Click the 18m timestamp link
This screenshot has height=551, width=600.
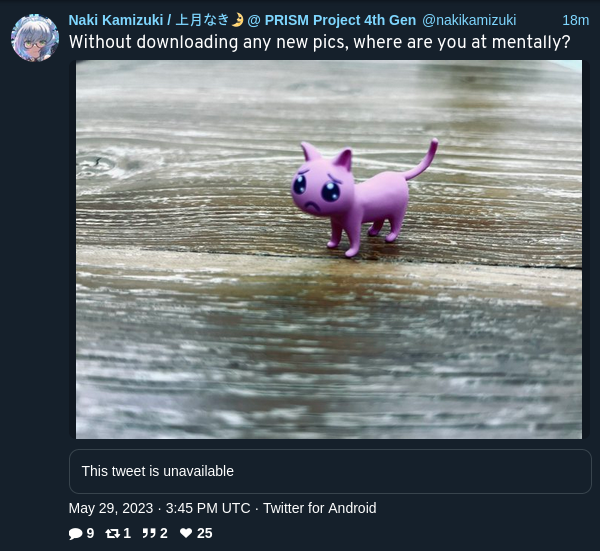tap(575, 20)
